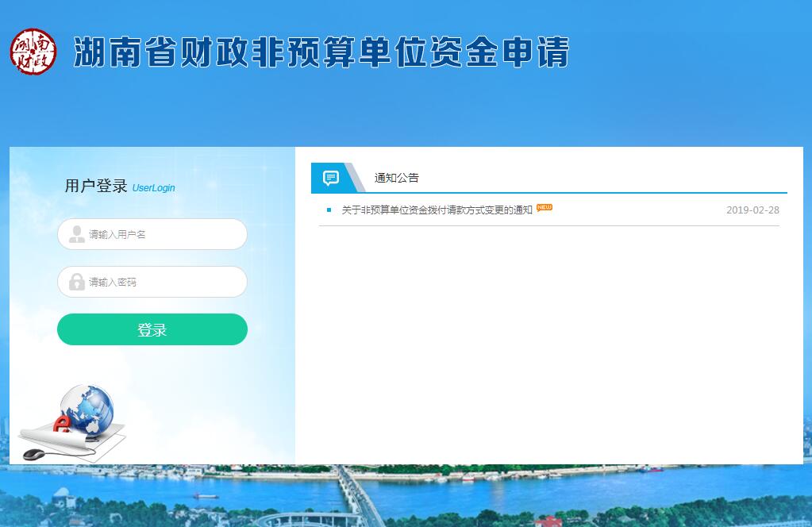Viewport: 812px width, 527px height.
Task: Click the padlock icon in password field
Action: 77,282
